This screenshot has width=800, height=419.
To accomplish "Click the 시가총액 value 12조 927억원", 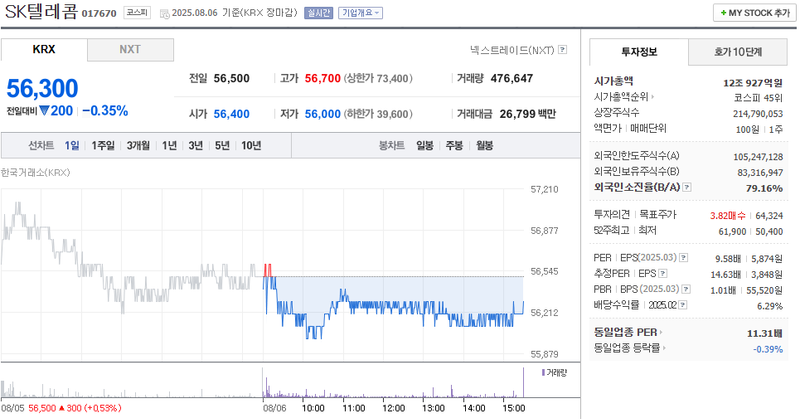I will click(753, 83).
